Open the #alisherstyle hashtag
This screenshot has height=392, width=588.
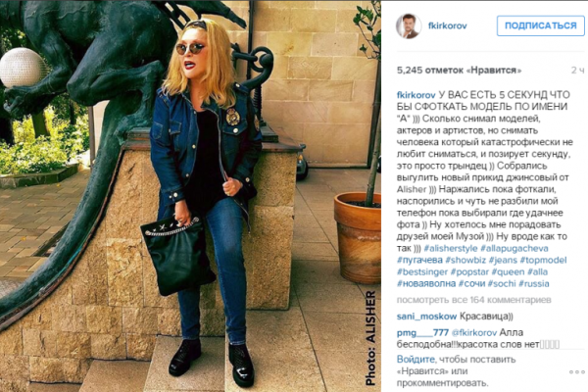click(x=451, y=248)
